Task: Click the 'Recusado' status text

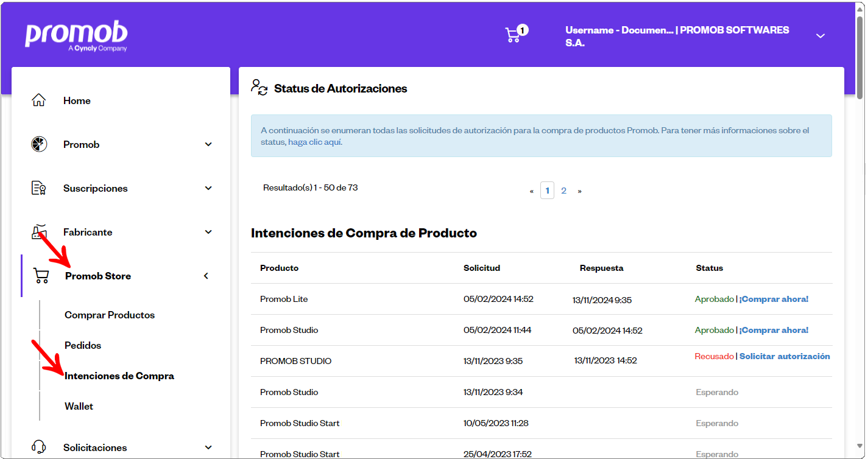Action: pyautogui.click(x=714, y=356)
